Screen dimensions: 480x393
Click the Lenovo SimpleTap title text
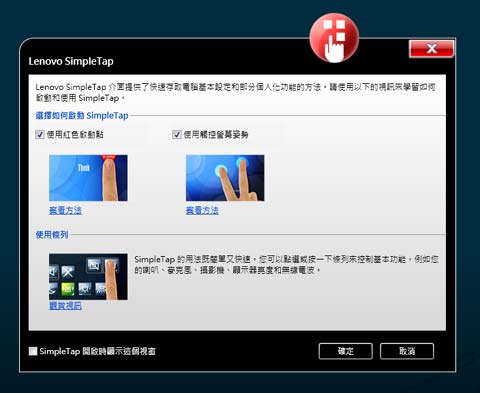pyautogui.click(x=71, y=61)
